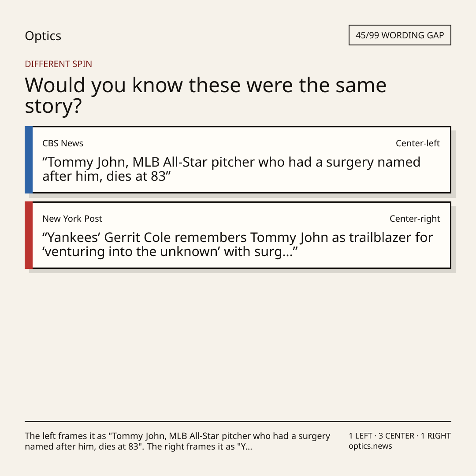Click the Center-left bias label
Screen dimensions: 476x476
pos(418,143)
